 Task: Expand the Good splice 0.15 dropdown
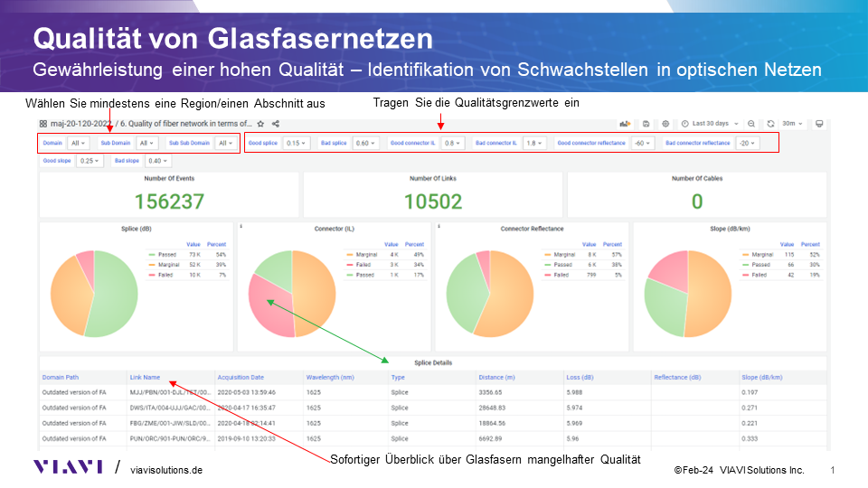(x=297, y=143)
